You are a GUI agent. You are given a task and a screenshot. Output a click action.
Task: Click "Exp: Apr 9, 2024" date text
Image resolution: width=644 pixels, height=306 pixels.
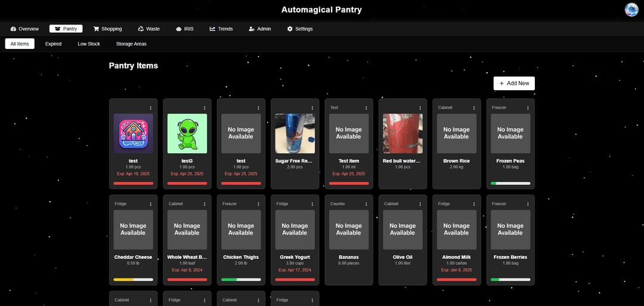pos(187,270)
